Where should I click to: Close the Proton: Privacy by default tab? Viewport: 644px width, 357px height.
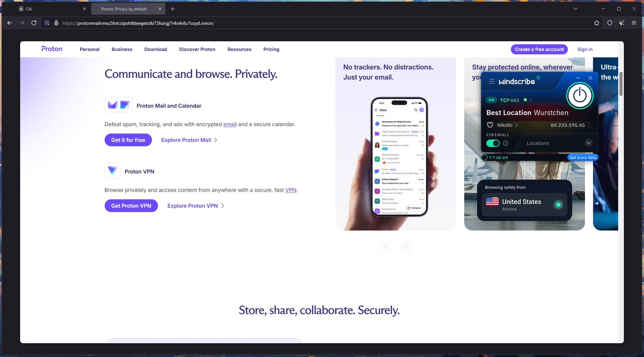pos(160,9)
